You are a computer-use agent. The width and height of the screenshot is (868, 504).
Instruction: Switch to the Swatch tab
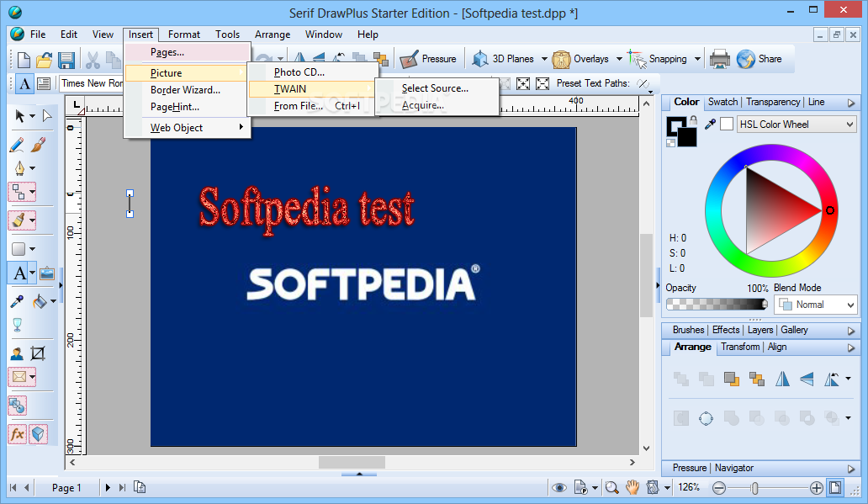[x=723, y=102]
